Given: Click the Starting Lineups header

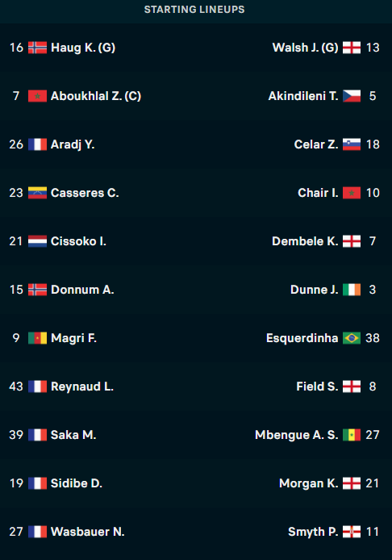Looking at the screenshot, I should [194, 10].
